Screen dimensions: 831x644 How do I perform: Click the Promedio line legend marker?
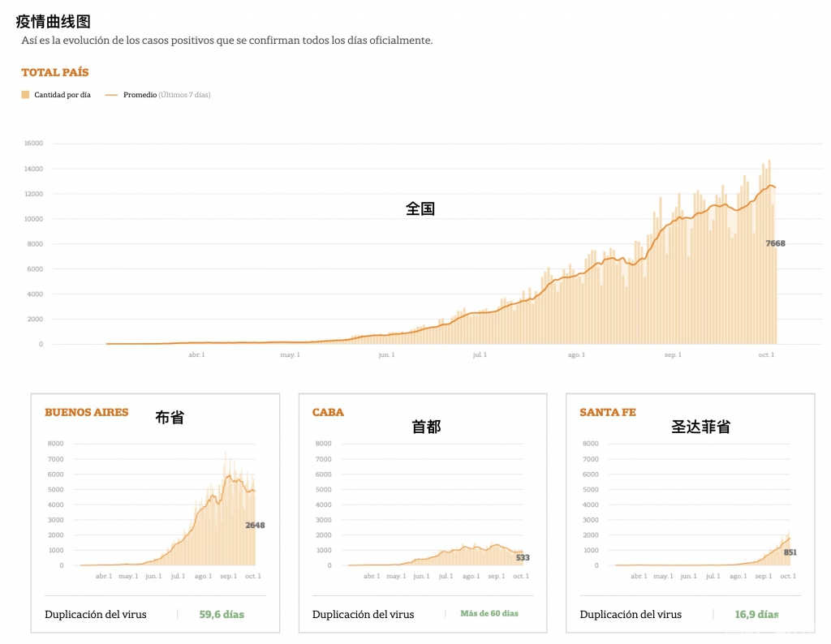(111, 95)
